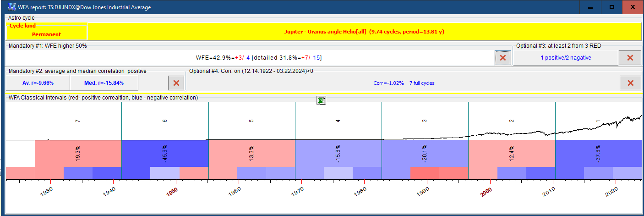
Task: Click red X button in Optional #4 correlation row
Action: 630,83
